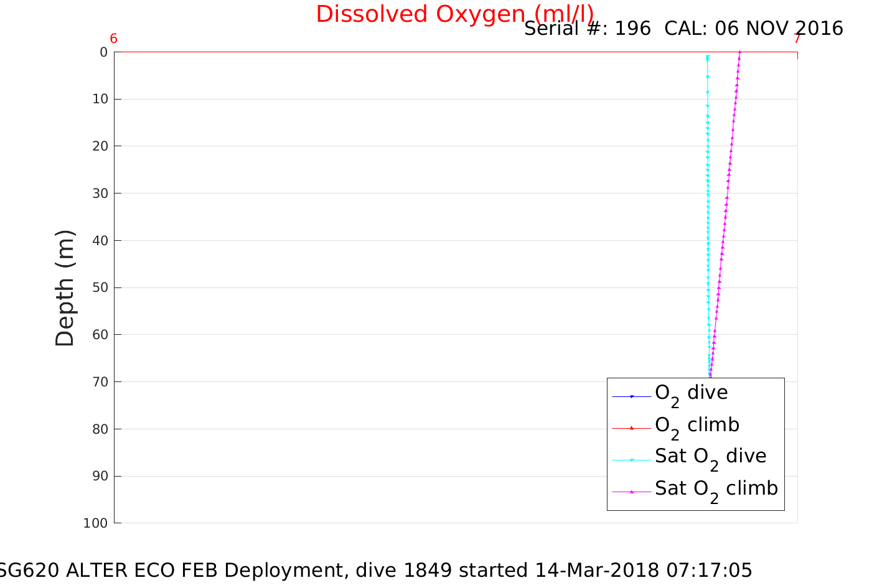
Task: Click the magenta climb curve's top point at the surface
Action: coord(739,53)
